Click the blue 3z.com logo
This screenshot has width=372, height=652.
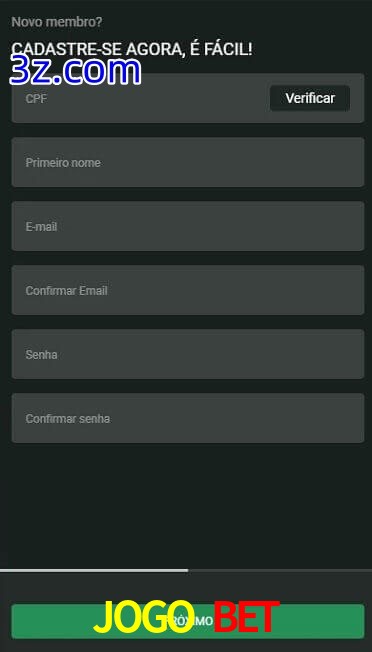(x=76, y=71)
